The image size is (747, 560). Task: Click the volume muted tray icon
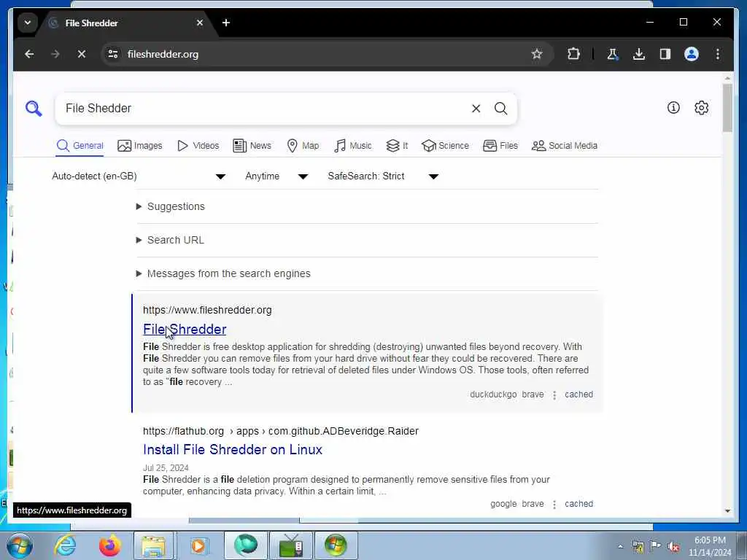(673, 547)
